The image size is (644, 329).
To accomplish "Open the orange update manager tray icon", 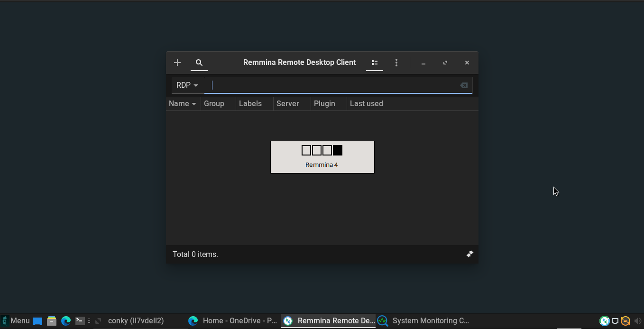I will pos(626,321).
